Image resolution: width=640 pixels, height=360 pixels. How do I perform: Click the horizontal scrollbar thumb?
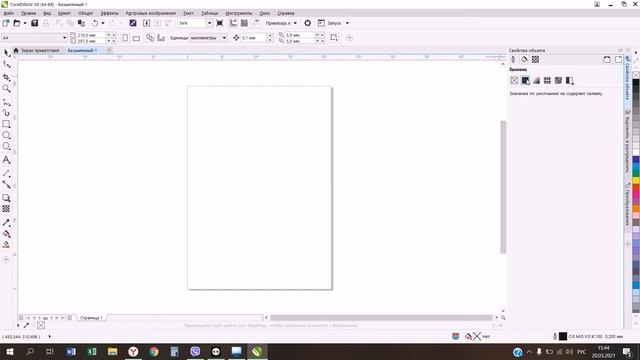(381, 318)
